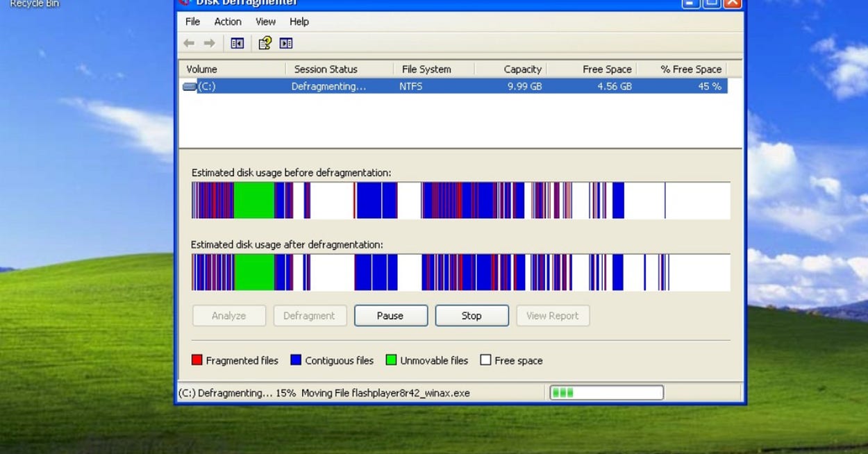Click the before defragmentation disk usage map
868x454 pixels.
pyautogui.click(x=461, y=201)
